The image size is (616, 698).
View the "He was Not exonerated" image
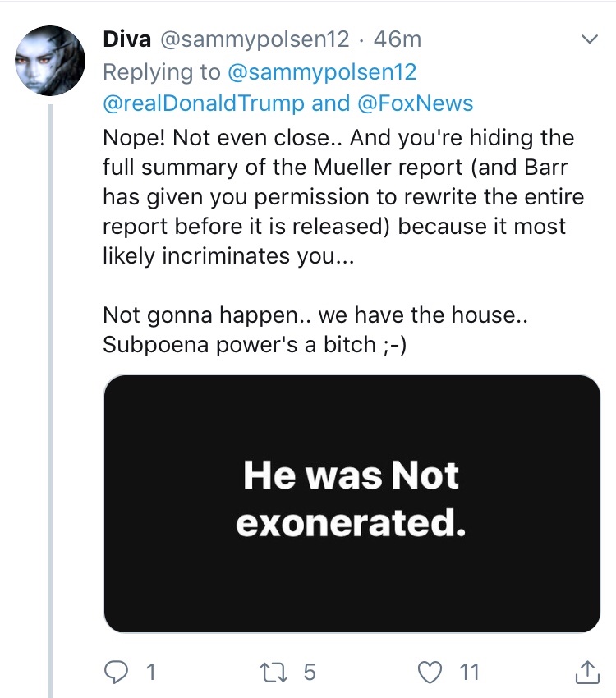pyautogui.click(x=352, y=503)
